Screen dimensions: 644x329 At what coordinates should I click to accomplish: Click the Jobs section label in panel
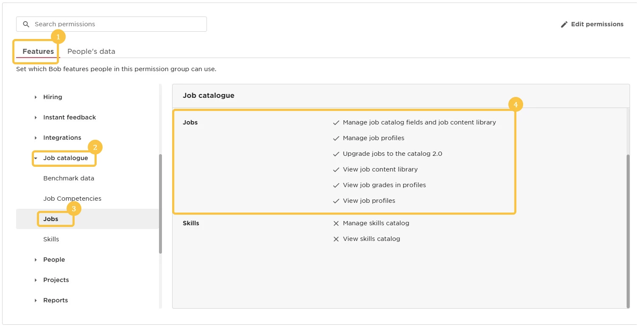(190, 122)
